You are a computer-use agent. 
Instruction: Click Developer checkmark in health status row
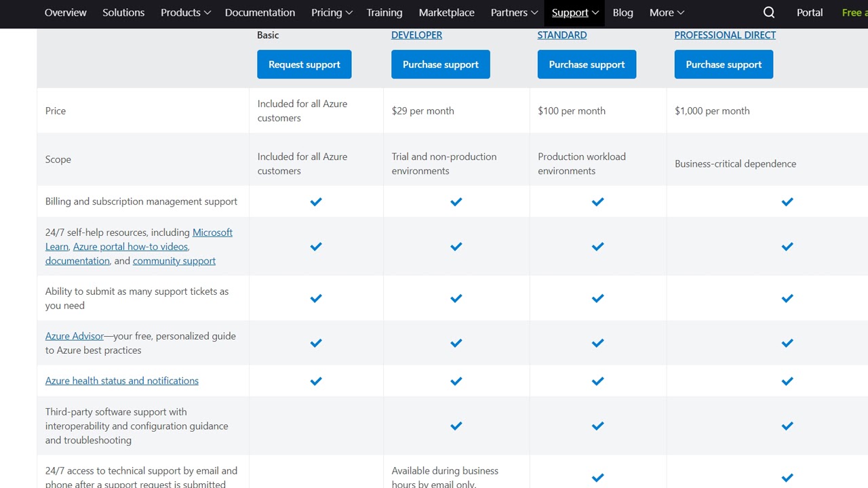(456, 380)
